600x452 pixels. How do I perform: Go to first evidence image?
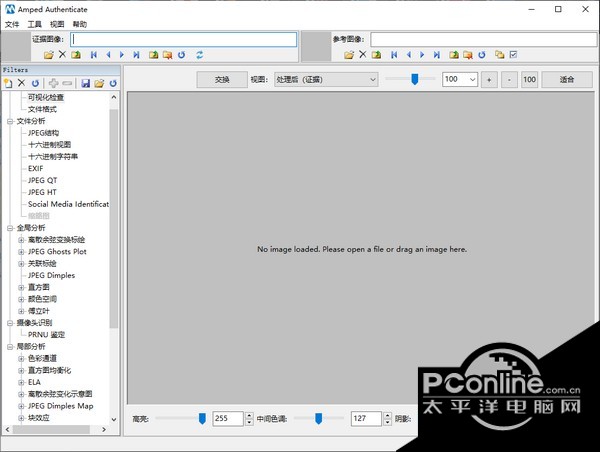(94, 55)
